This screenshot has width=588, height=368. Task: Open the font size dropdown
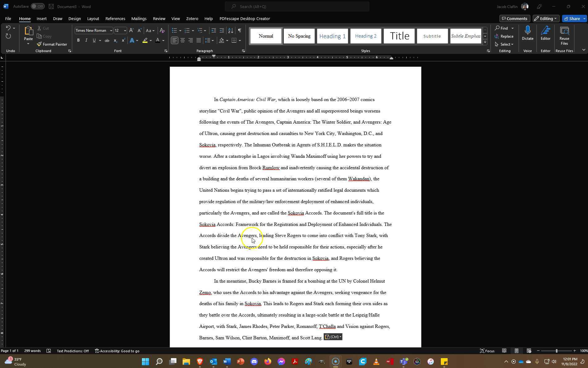tap(125, 30)
